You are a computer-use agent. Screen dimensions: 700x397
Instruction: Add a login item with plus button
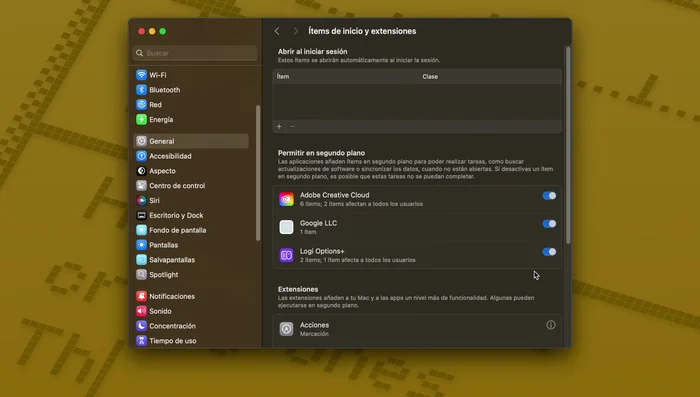[279, 126]
